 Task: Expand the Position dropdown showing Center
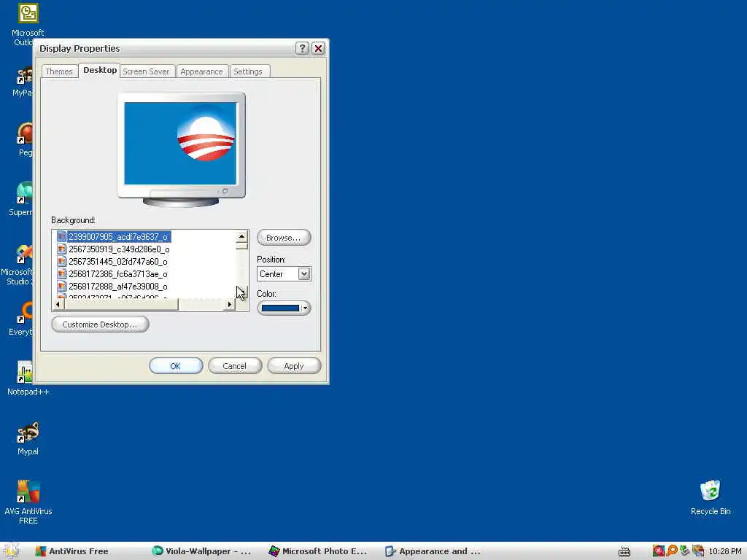coord(304,274)
